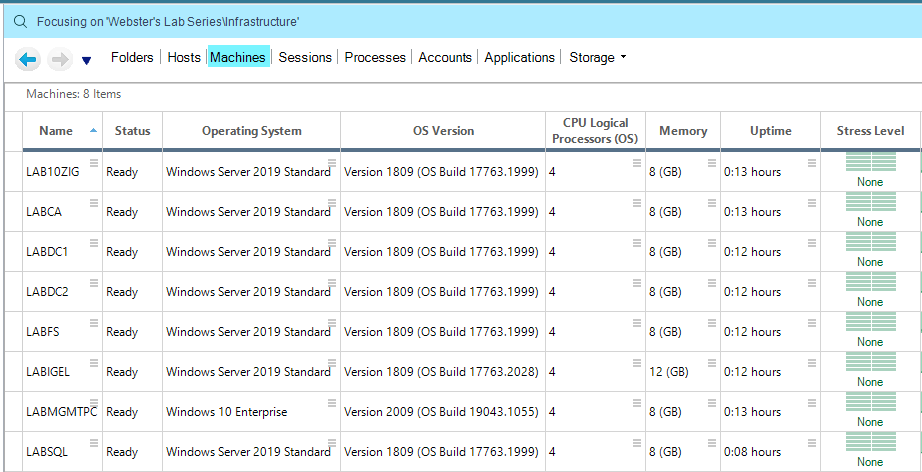
Task: Select the LABMGMTPC machine name
Action: coord(60,412)
